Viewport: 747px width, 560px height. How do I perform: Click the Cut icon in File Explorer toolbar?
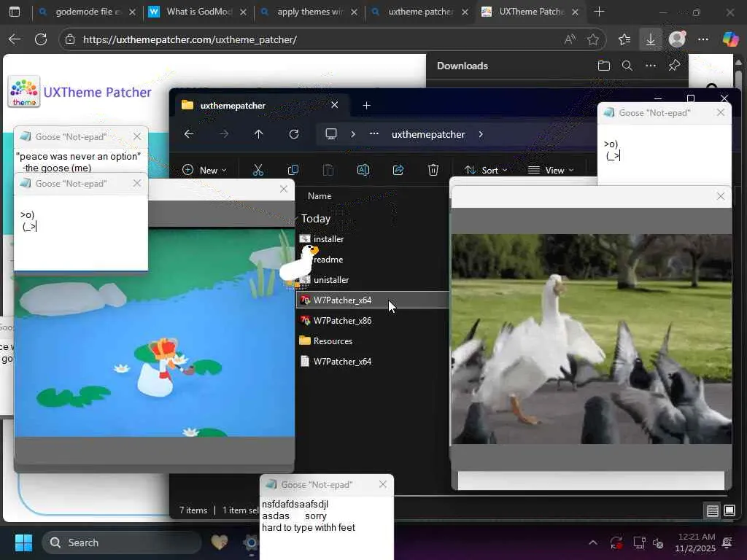coord(258,170)
